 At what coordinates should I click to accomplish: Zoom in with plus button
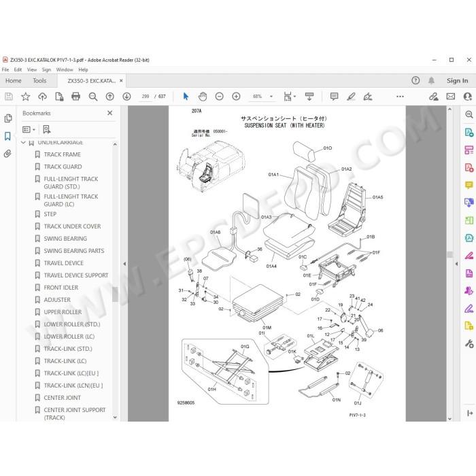coord(236,97)
